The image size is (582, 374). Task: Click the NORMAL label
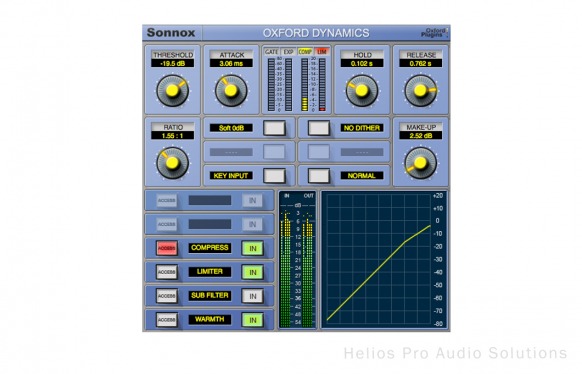tap(362, 176)
